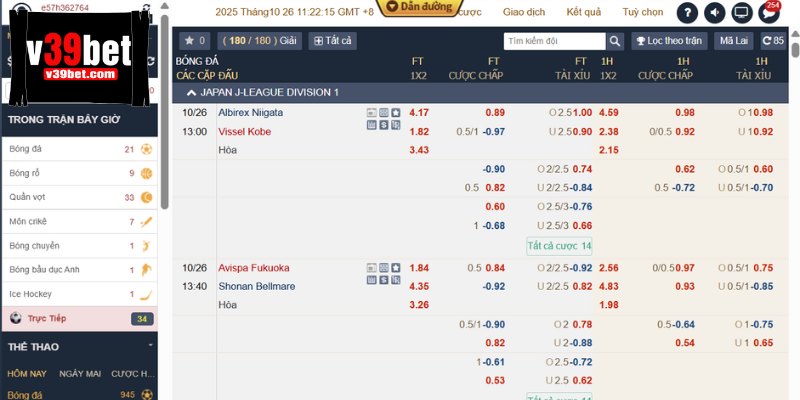Click the S icon in Vissel Kobe row
This screenshot has width=800, height=400.
384,125
